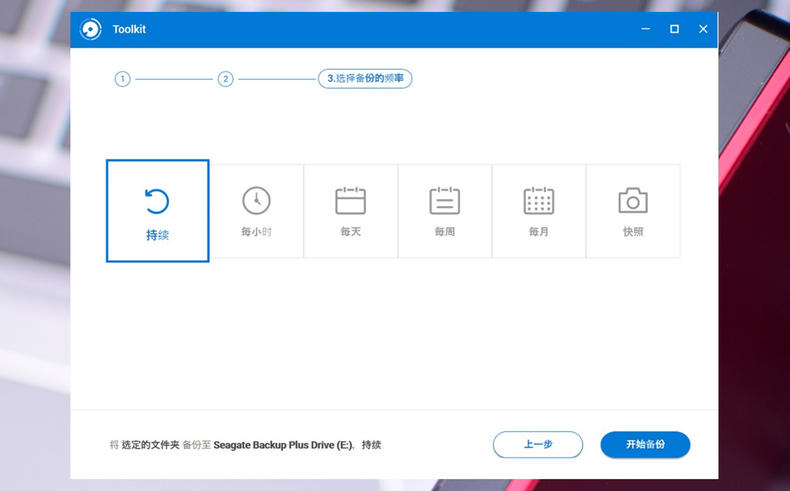This screenshot has height=491, width=790.
Task: Start backup with 开始备份 button
Action: [x=645, y=445]
